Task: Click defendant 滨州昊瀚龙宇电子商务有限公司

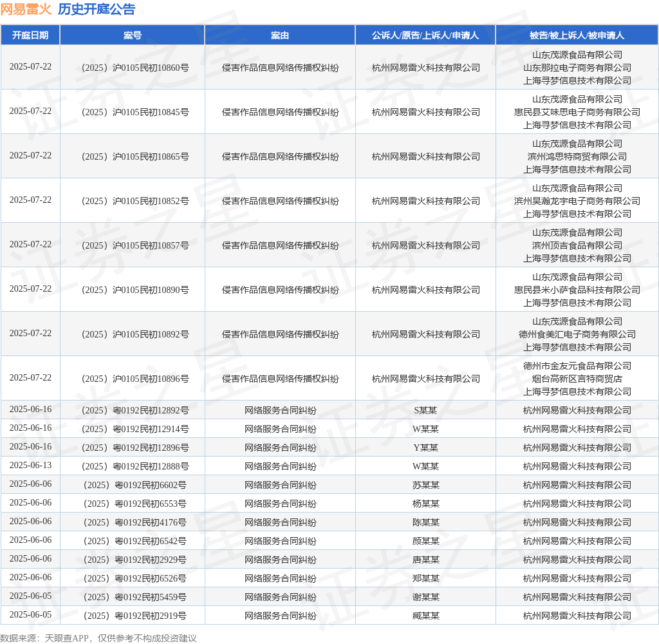Action: point(577,201)
